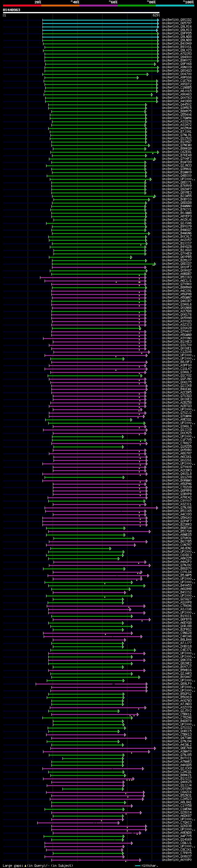Select hit label UniRef100_C7QWM4
This screenshot has height=868, width=197.
point(177,118)
